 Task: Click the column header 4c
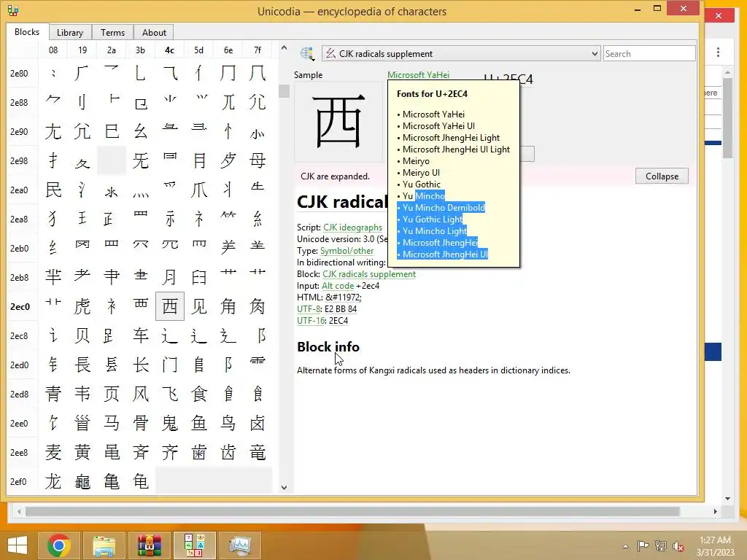click(x=169, y=50)
